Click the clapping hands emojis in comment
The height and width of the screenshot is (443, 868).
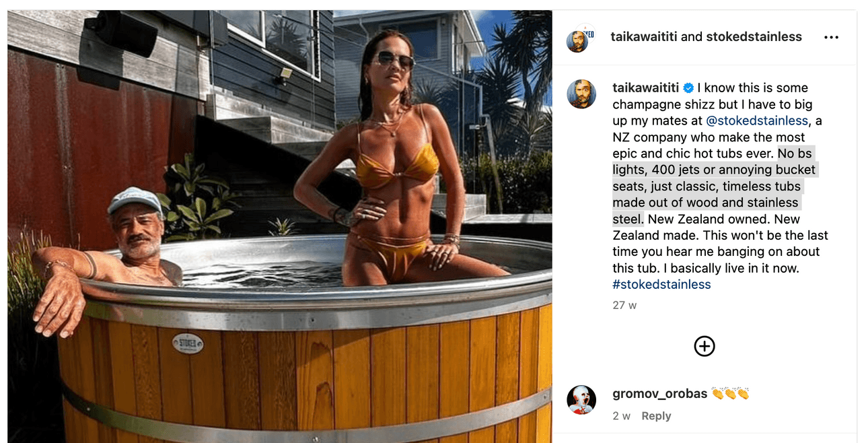730,393
